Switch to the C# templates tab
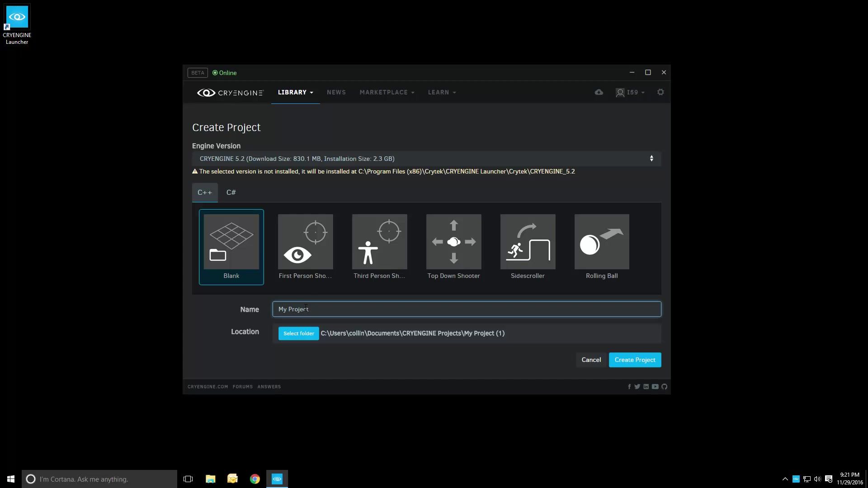Image resolution: width=868 pixels, height=488 pixels. (231, 192)
